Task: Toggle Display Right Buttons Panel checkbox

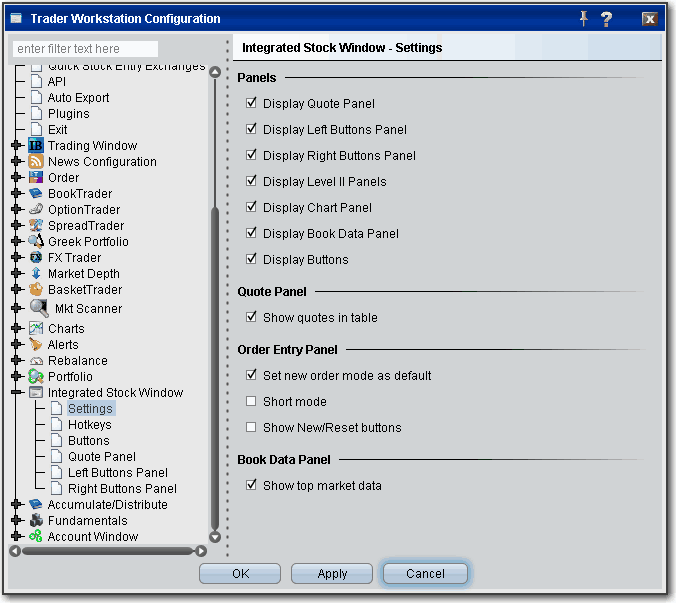Action: (251, 155)
